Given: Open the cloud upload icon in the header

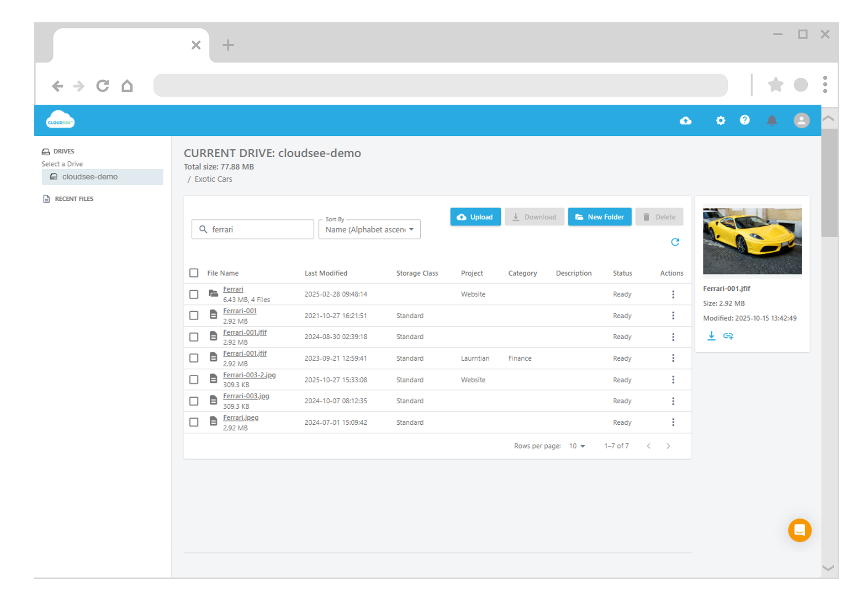Looking at the screenshot, I should pyautogui.click(x=685, y=121).
